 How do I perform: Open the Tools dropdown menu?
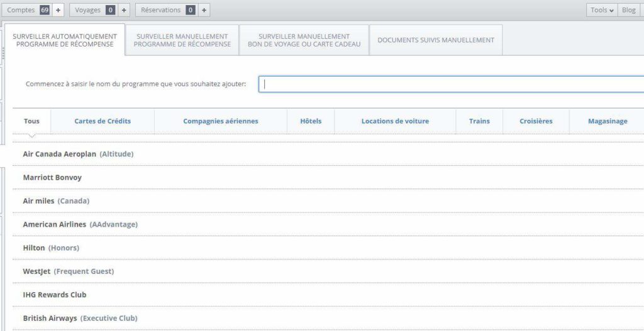(602, 10)
